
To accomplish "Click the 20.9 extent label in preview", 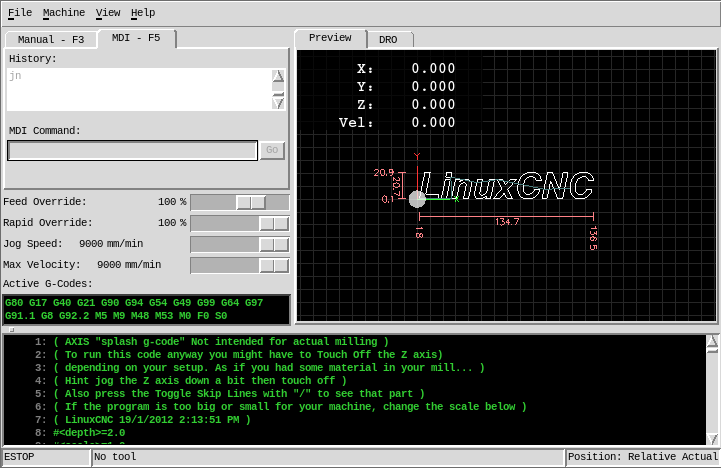I will (x=384, y=173).
